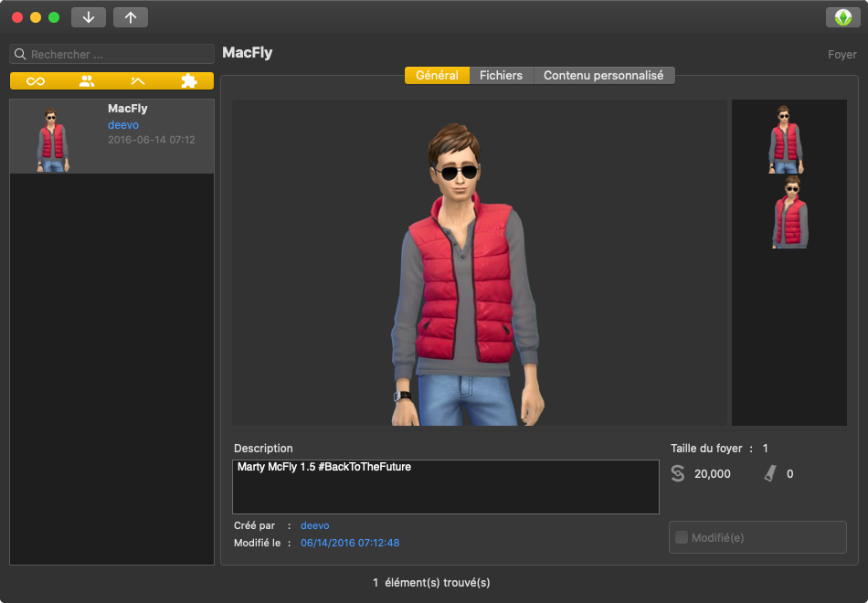868x603 pixels.
Task: Filter by households using people icon
Action: click(x=87, y=81)
